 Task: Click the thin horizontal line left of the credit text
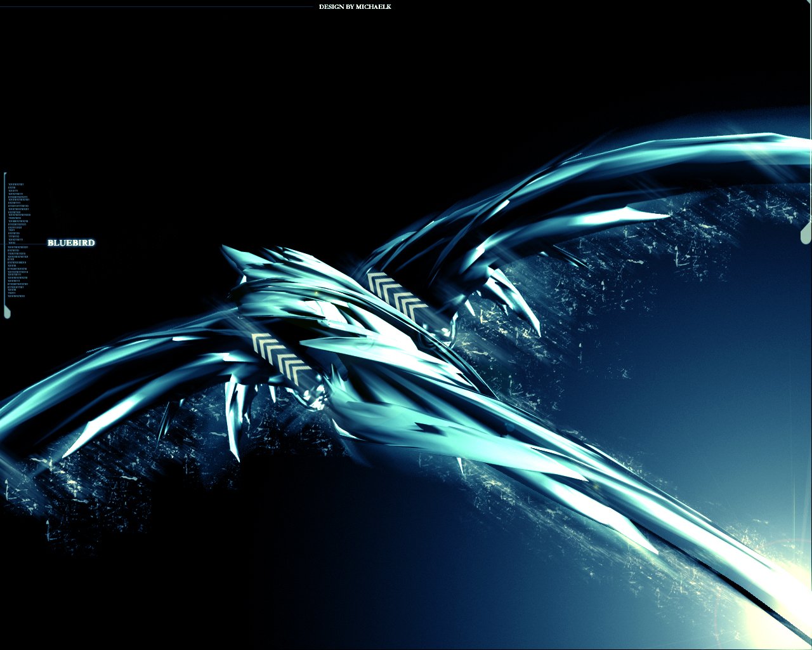click(159, 7)
